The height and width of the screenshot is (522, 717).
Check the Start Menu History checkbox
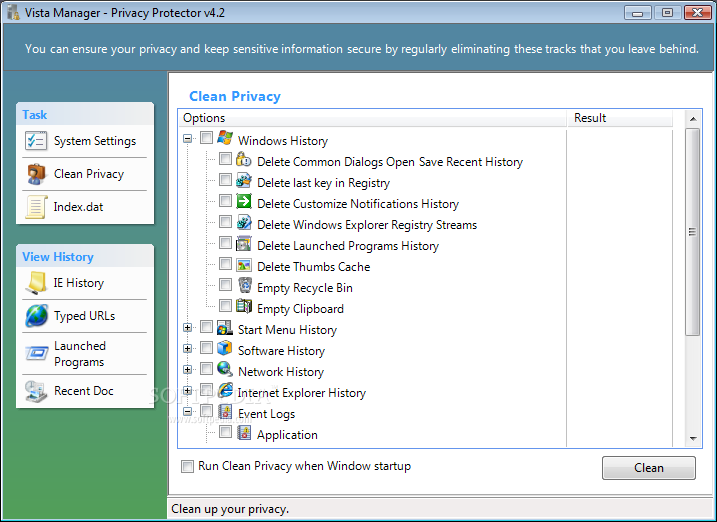click(207, 327)
